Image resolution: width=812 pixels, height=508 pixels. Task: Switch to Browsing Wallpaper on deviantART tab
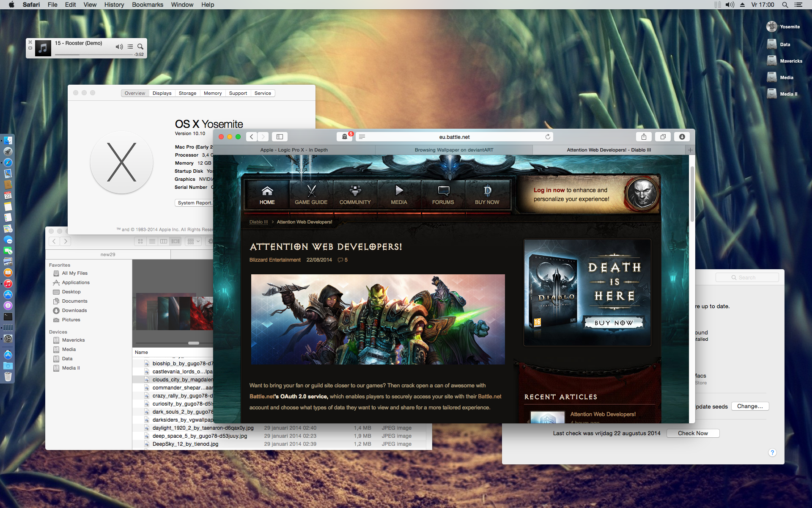[x=454, y=150]
